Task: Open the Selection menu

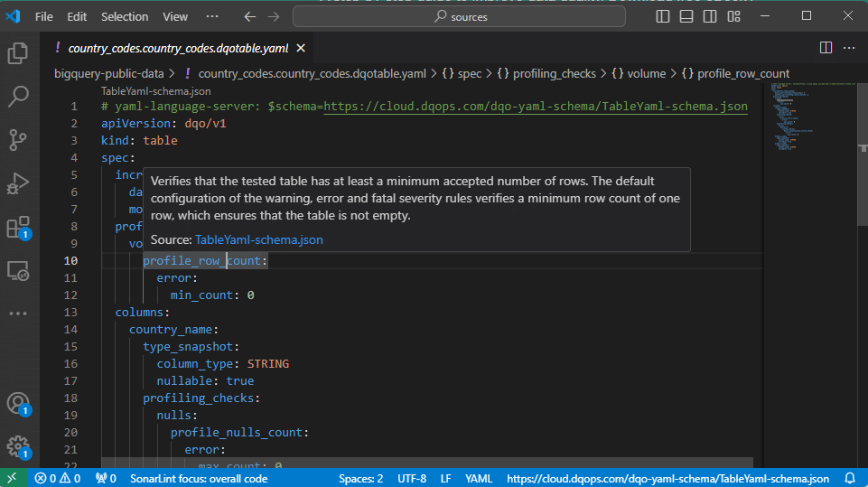Action: coord(125,16)
